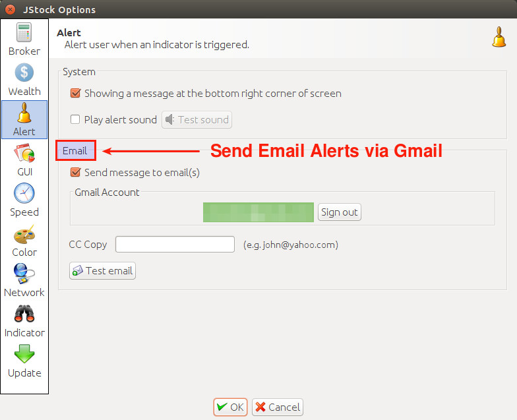Select the Wealth dollar icon
This screenshot has width=517, height=420.
tap(24, 73)
